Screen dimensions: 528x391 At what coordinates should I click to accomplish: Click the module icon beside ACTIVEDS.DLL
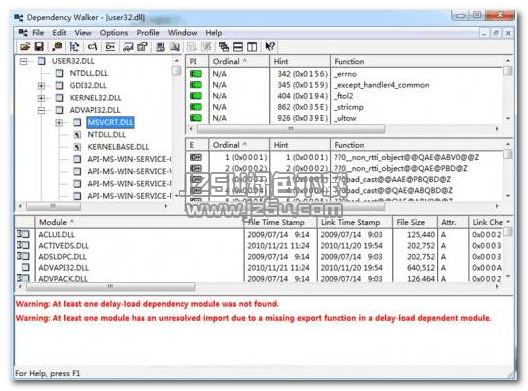23,245
